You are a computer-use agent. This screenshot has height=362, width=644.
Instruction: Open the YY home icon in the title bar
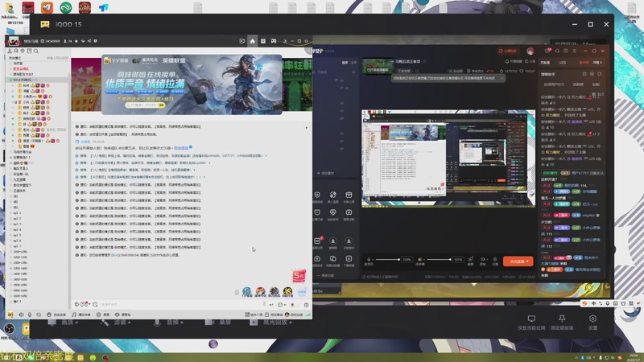tap(253, 41)
